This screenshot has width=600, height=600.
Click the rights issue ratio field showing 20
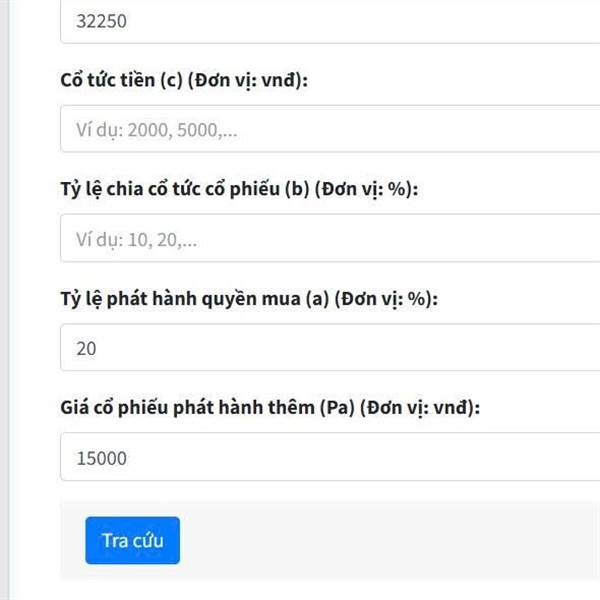(330, 349)
